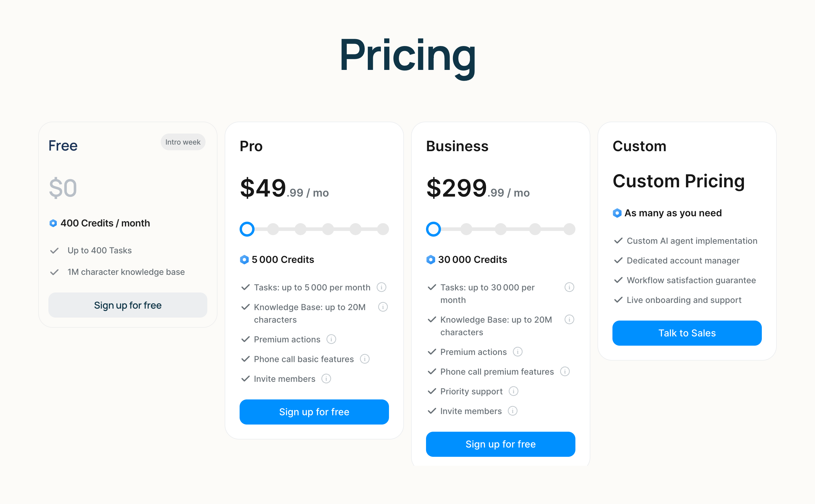Click info icon next to Business Premium actions

tap(517, 351)
